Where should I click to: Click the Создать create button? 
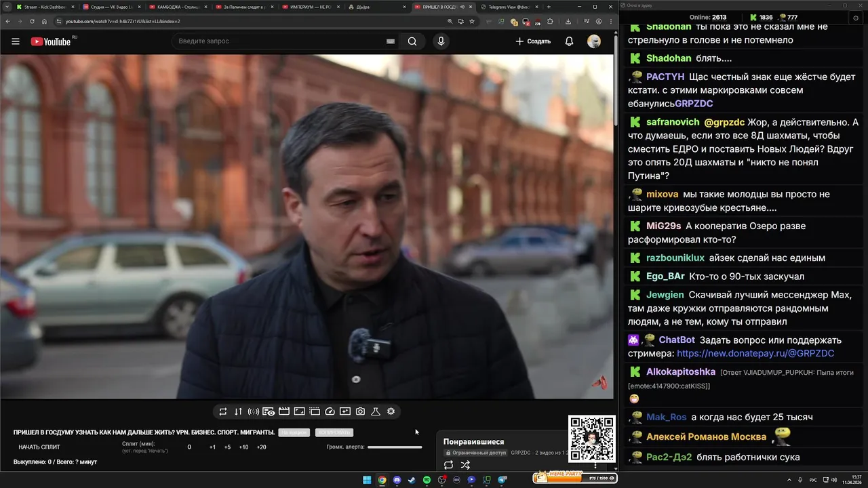533,41
